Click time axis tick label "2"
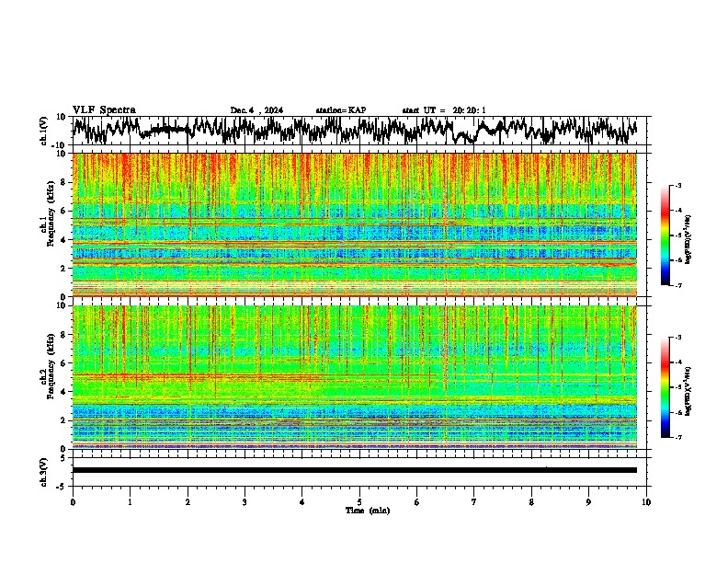The image size is (728, 563). [188, 502]
